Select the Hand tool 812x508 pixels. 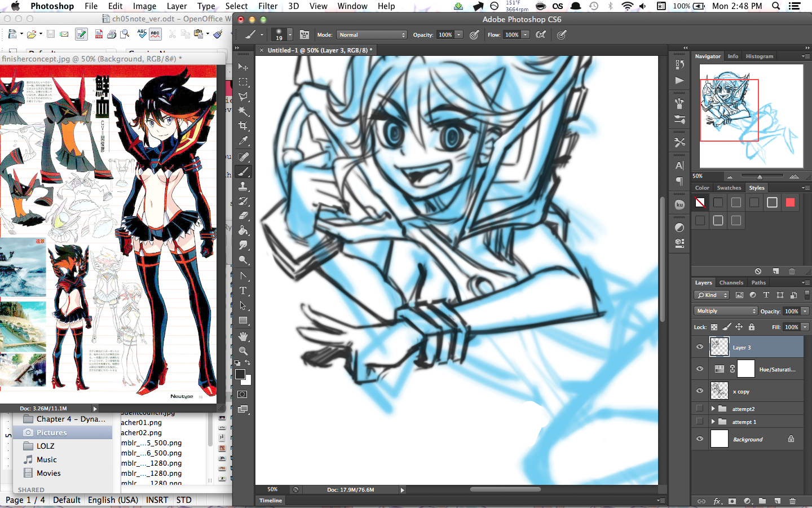[x=243, y=336]
